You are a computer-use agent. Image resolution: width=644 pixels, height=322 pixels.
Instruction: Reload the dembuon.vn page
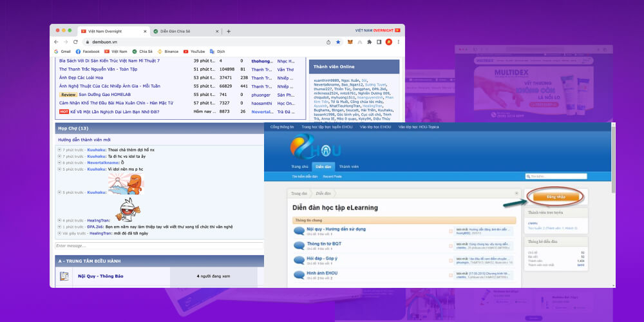75,42
